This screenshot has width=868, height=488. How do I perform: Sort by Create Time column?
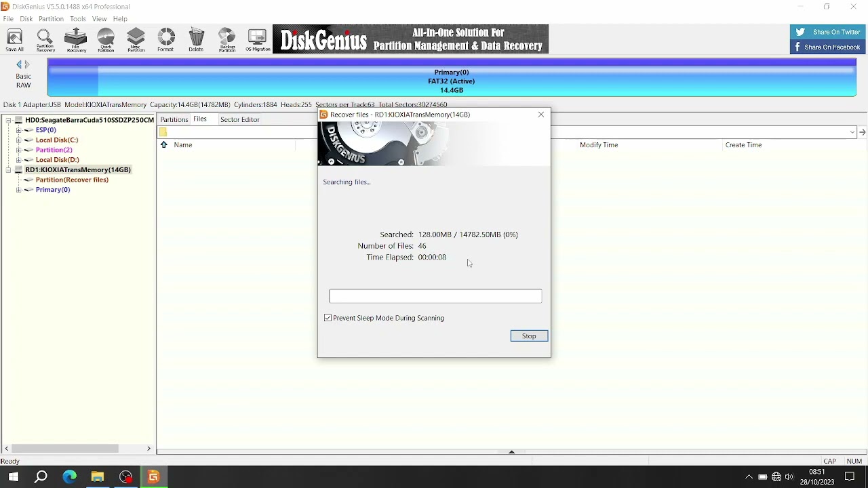743,145
